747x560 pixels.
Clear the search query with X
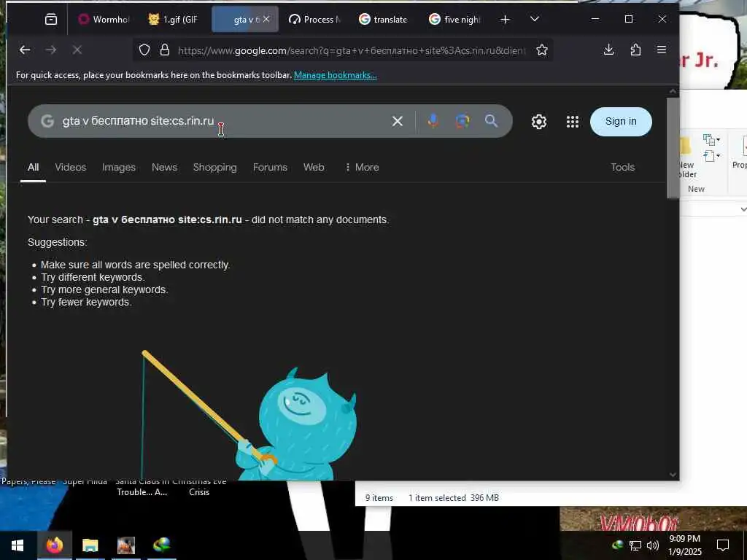click(398, 122)
